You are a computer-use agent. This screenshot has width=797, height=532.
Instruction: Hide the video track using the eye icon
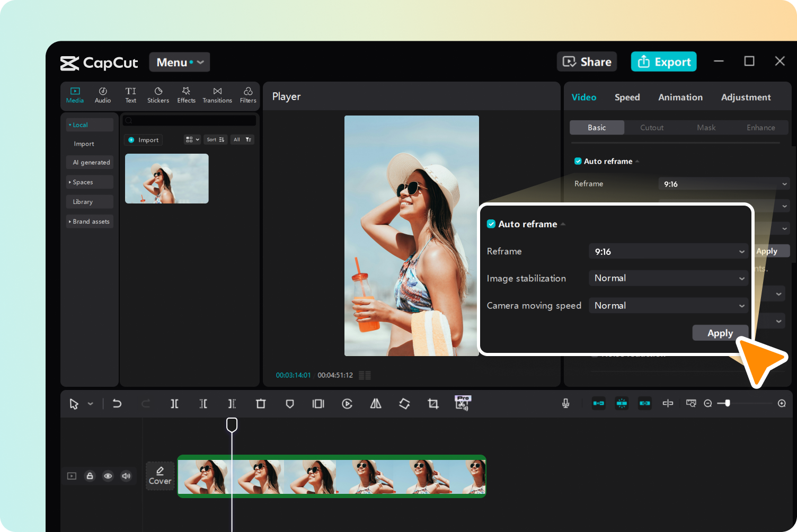108,476
